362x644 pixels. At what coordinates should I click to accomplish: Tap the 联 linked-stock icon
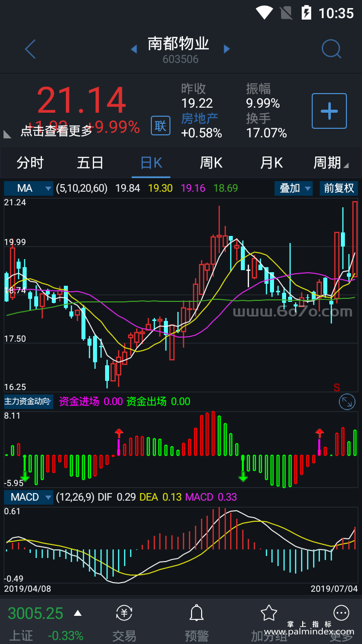coord(160,125)
